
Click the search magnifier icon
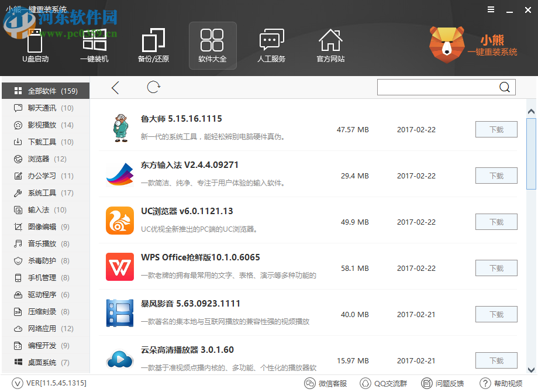pos(504,87)
